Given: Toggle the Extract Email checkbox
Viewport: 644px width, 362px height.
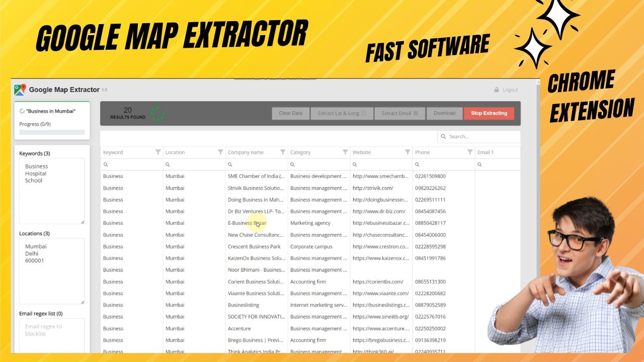Looking at the screenshot, I should [416, 114].
